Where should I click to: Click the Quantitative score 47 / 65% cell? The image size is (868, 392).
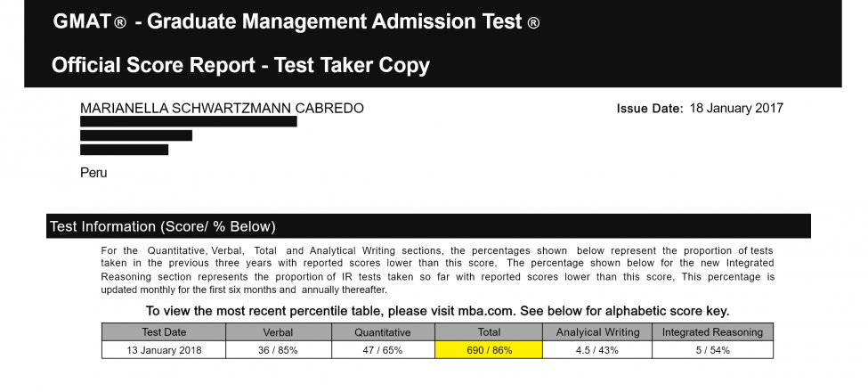point(383,350)
